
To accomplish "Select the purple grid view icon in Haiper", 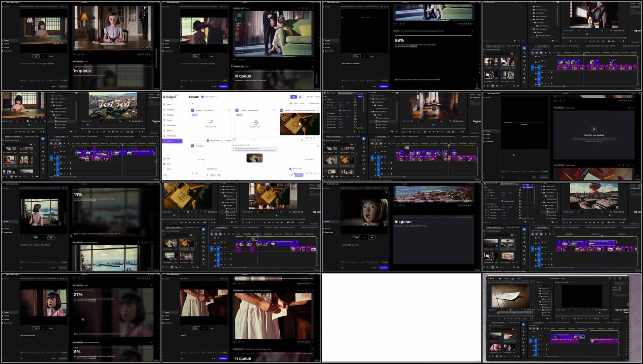I will 293,97.
